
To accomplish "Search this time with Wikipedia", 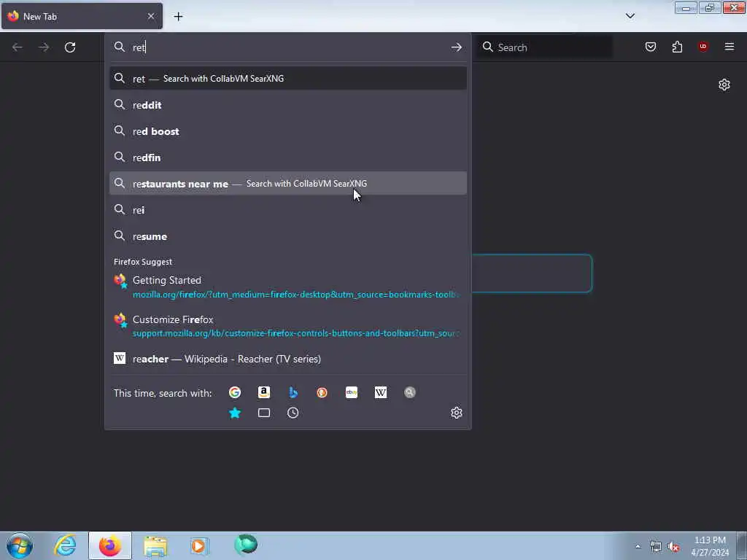I will 381,392.
